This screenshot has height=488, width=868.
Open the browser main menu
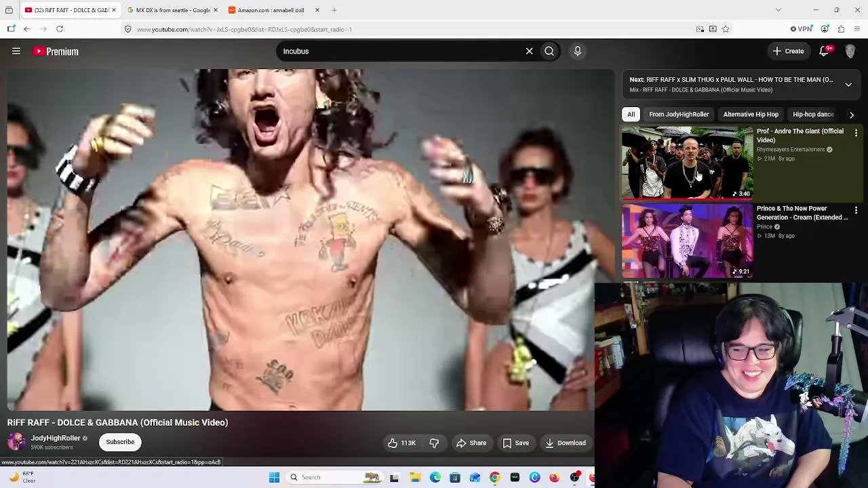pos(857,29)
